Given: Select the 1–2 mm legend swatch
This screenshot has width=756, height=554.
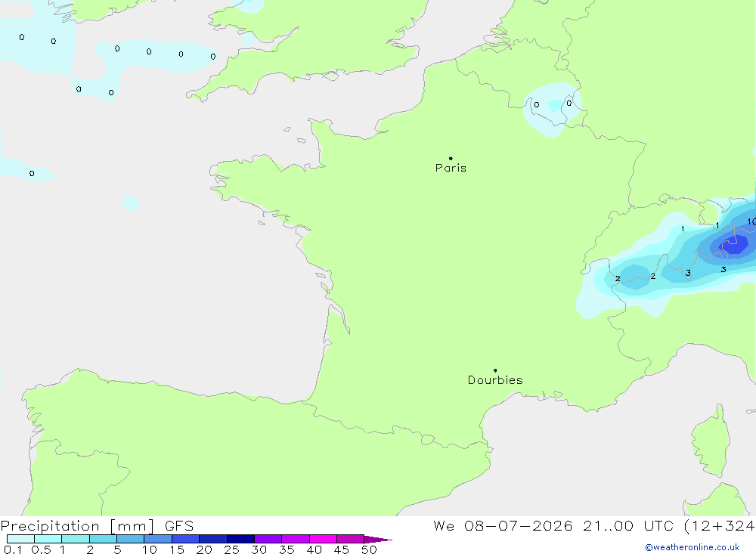Looking at the screenshot, I should click(x=75, y=539).
